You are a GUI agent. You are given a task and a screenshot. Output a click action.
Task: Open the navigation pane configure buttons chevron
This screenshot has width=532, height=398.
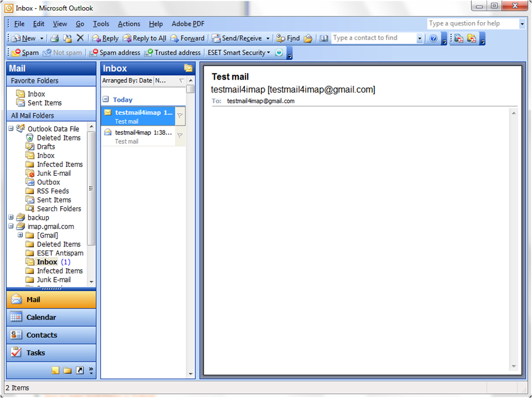point(91,370)
